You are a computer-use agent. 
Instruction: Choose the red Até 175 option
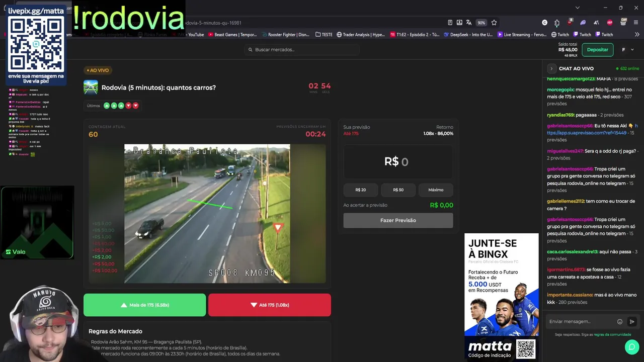[x=270, y=305]
